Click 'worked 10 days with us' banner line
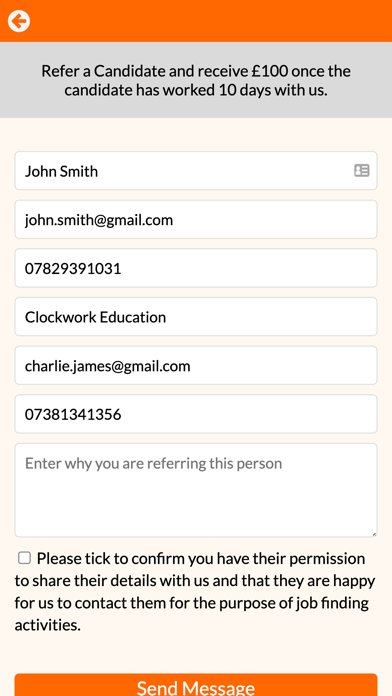Viewport: 392px width, 696px height. 245,91
